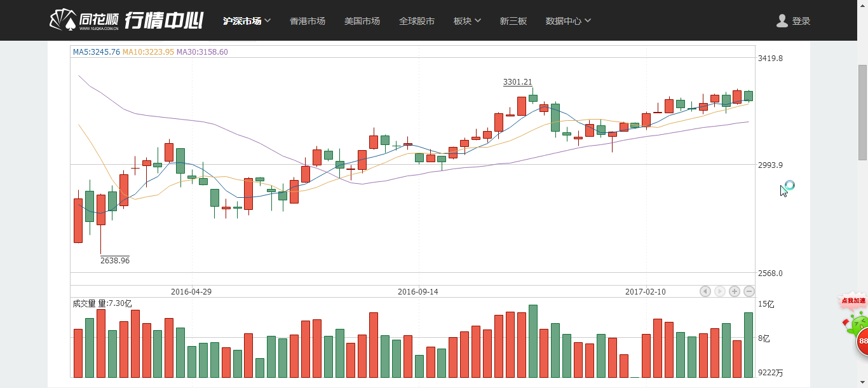The width and height of the screenshot is (868, 388).
Task: Zoom out chart with the minus button
Action: 749,291
